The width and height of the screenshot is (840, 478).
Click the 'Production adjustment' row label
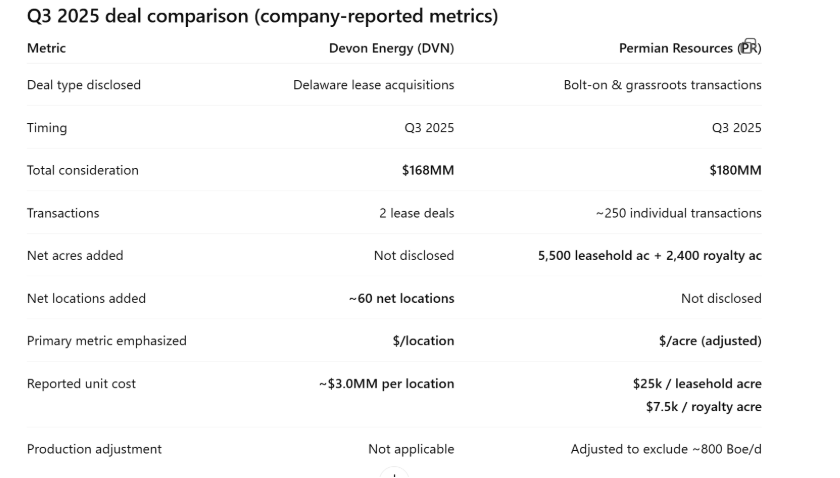94,449
